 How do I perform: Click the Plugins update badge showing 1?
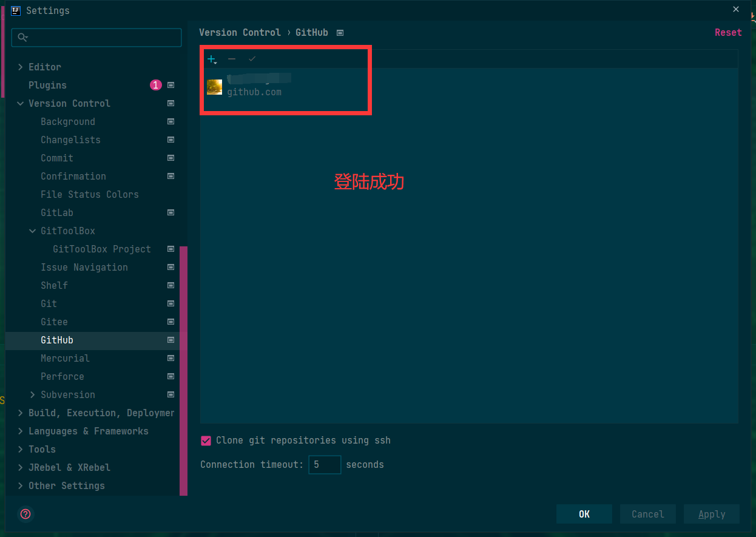tap(156, 85)
